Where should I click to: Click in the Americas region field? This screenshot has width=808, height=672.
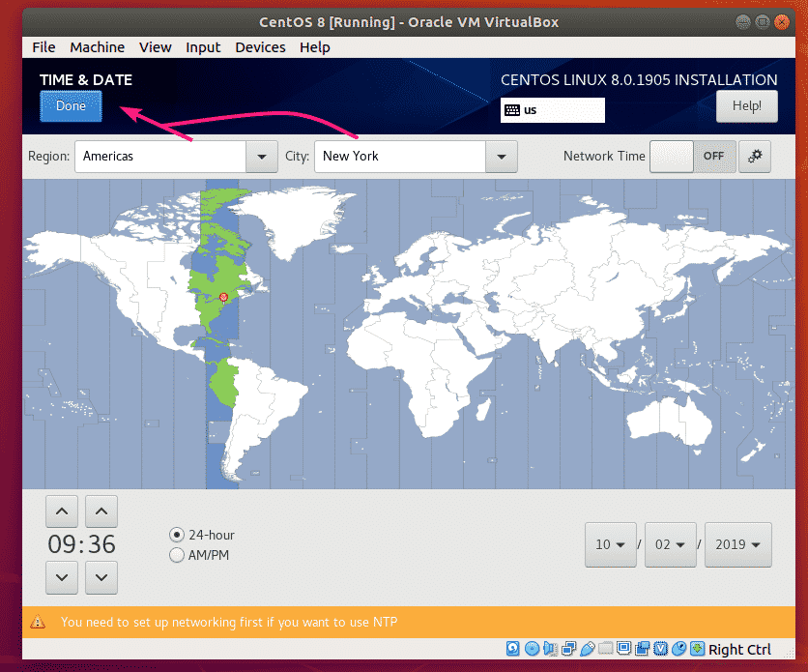point(160,157)
